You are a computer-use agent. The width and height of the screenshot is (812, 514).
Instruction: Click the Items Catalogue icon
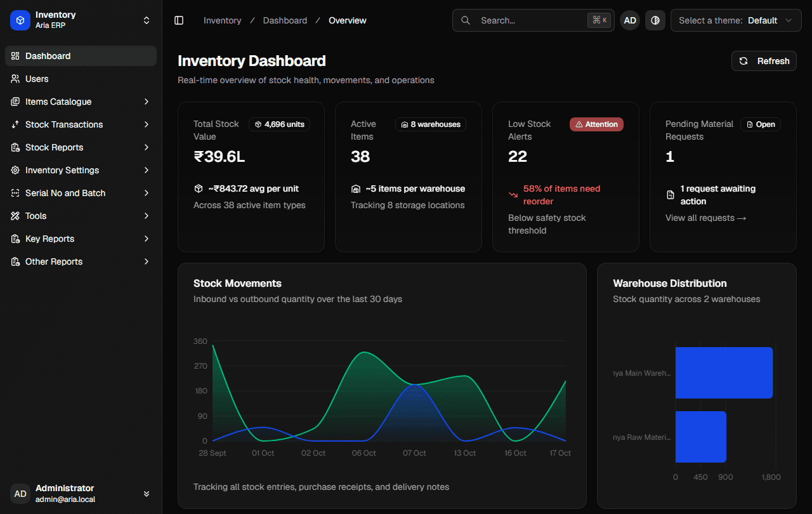pyautogui.click(x=15, y=102)
